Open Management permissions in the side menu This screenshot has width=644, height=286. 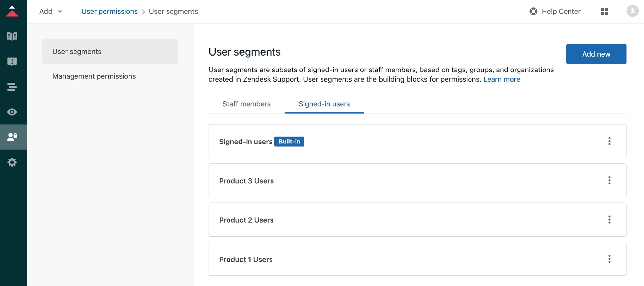click(94, 76)
